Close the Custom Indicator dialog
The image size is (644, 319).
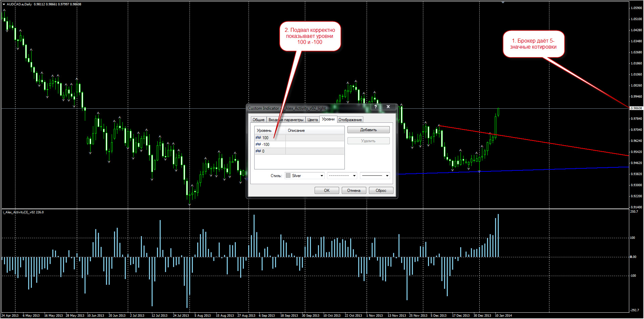coord(388,107)
